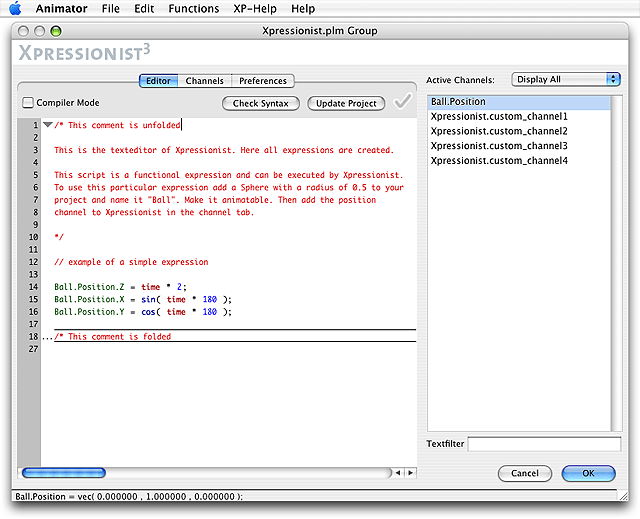Select Xpressionist.custom_channel3 in the list

pyautogui.click(x=519, y=146)
